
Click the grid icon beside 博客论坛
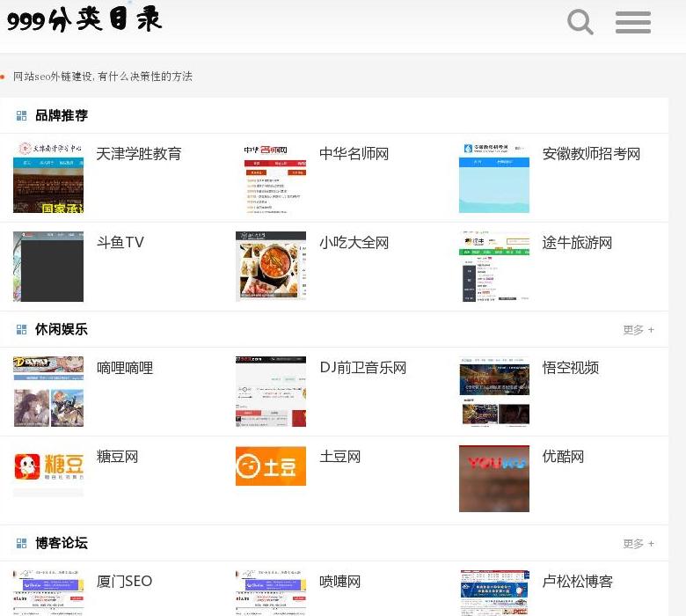[x=21, y=543]
